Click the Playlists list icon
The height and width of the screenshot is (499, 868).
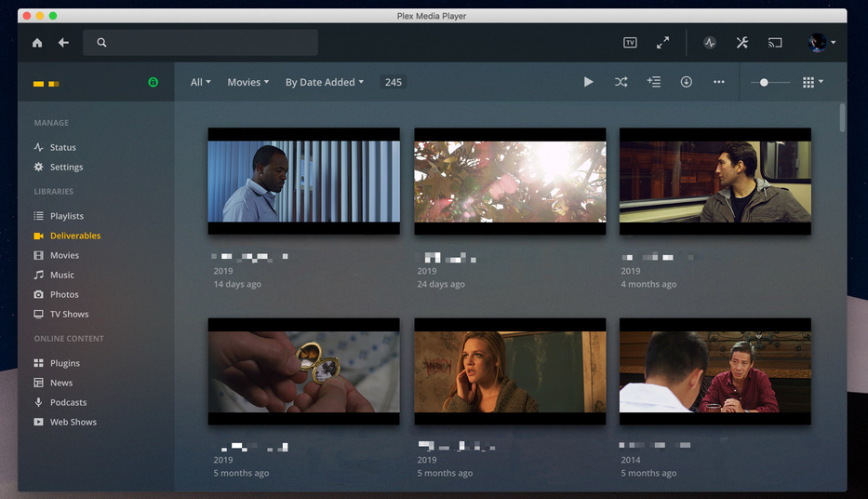(x=38, y=216)
